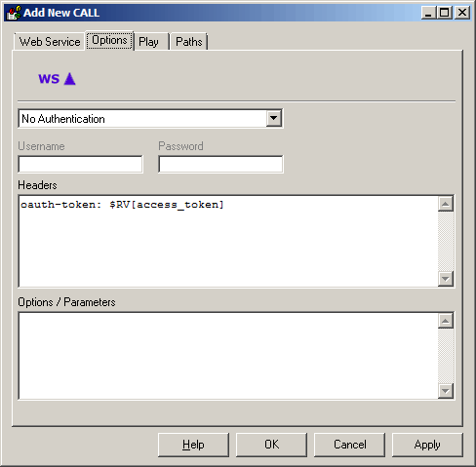
Task: Go to the Paths tab
Action: click(x=189, y=42)
